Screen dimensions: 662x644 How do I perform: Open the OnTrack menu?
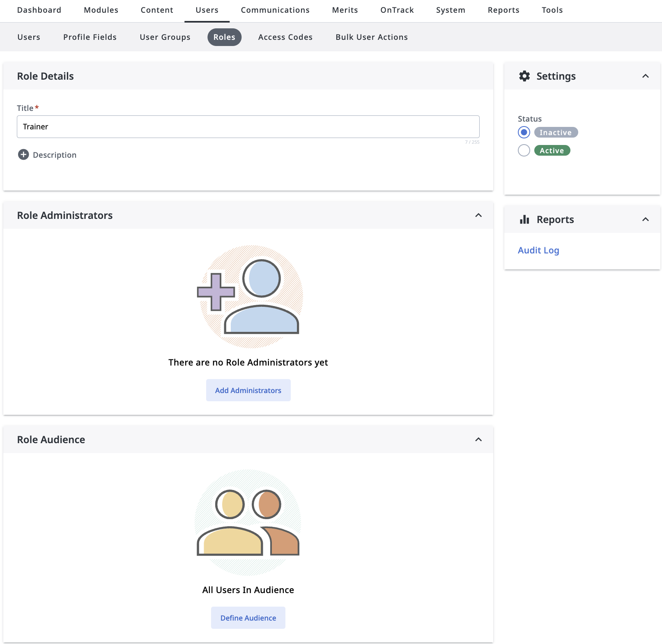tap(397, 10)
